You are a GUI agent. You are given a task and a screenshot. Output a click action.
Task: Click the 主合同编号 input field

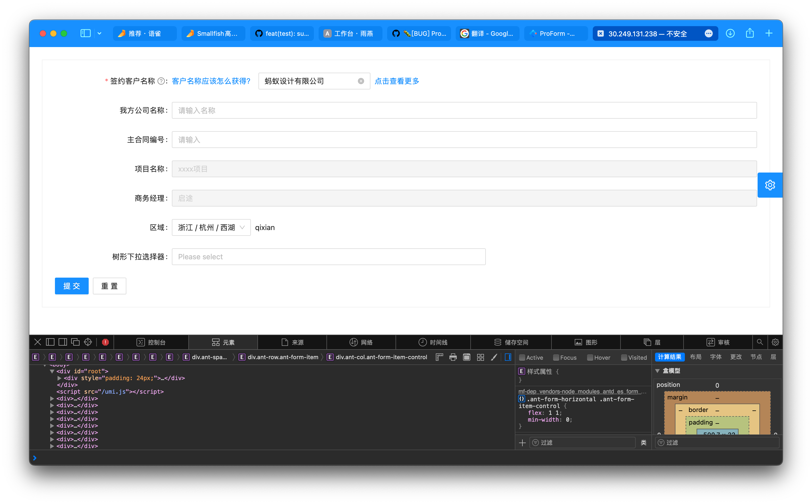coord(464,139)
